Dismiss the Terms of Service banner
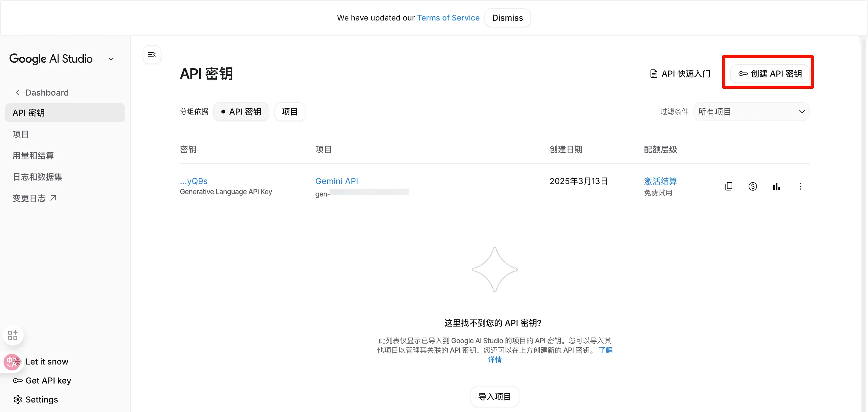 507,18
